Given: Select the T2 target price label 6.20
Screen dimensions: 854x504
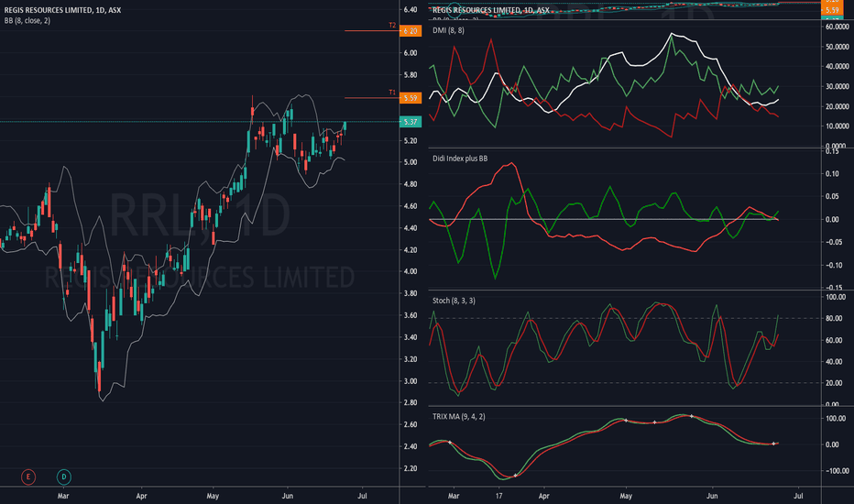Looking at the screenshot, I should pyautogui.click(x=411, y=31).
